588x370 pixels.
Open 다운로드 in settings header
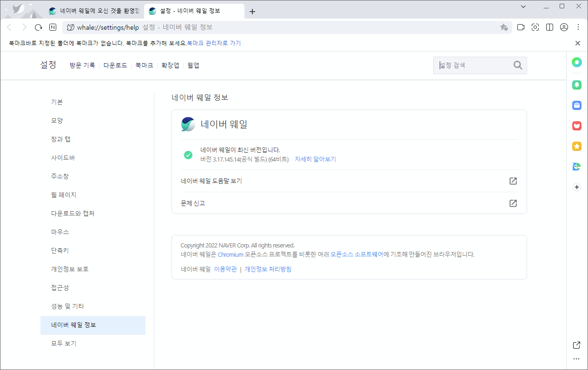point(115,65)
